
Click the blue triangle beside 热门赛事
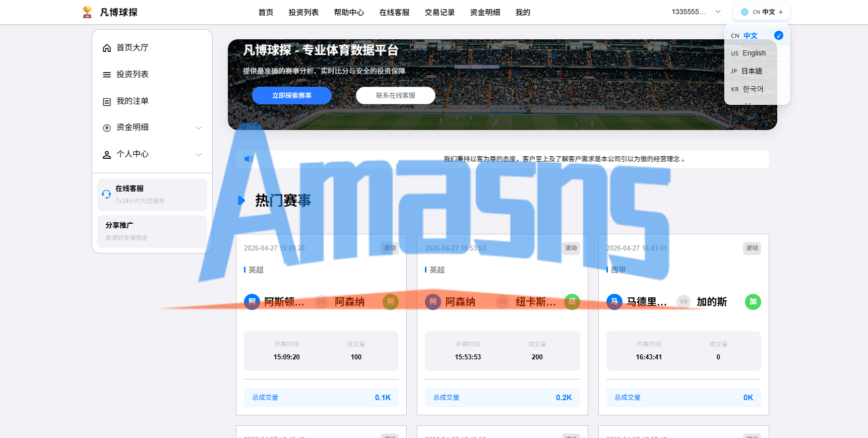pyautogui.click(x=241, y=200)
